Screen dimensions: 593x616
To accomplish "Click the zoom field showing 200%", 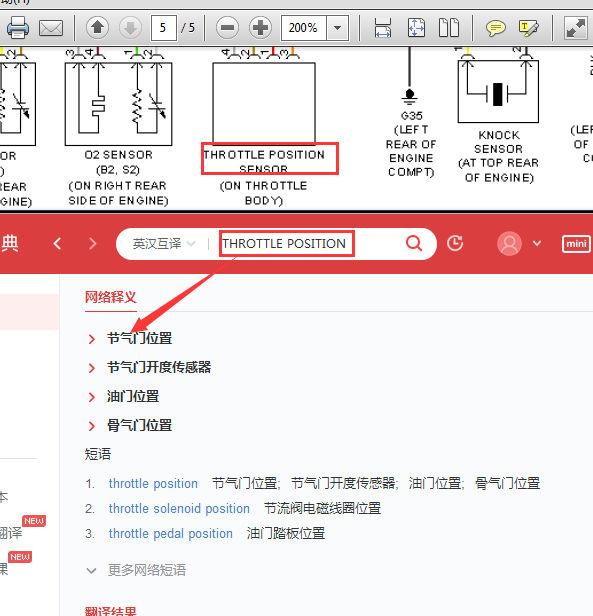I will [303, 28].
